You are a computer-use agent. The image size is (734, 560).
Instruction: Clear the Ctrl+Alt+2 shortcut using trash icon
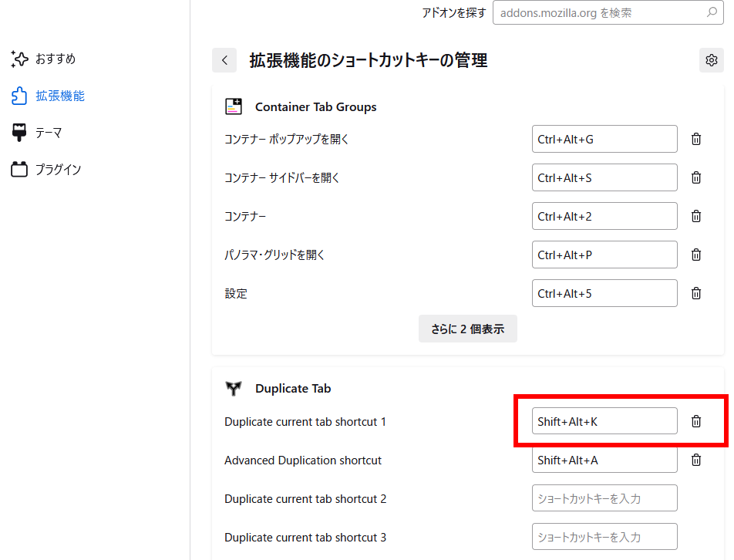coord(696,216)
